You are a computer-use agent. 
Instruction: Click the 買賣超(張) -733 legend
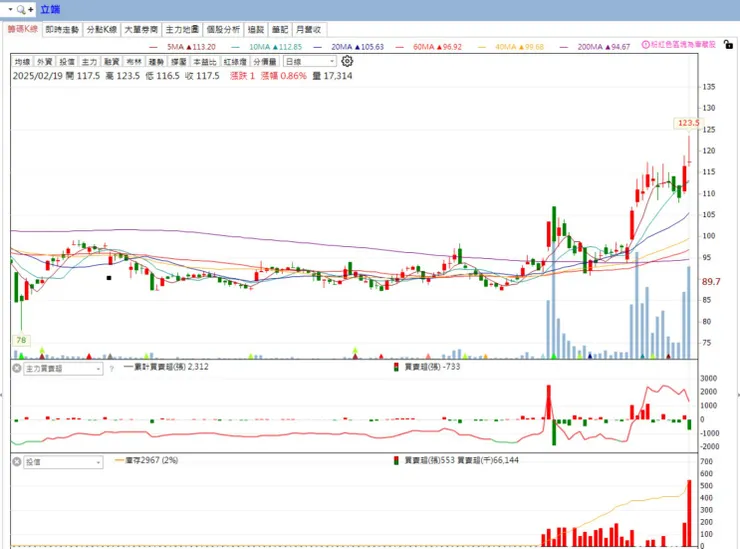427,367
